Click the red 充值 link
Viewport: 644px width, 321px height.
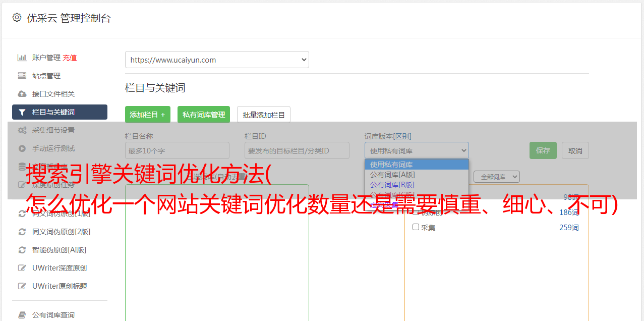click(70, 58)
